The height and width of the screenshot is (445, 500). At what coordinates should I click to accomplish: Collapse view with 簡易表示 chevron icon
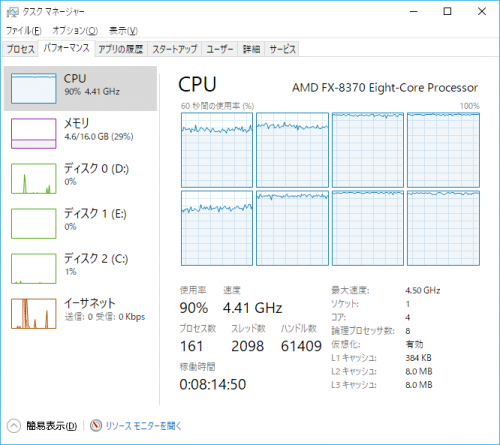(x=14, y=426)
